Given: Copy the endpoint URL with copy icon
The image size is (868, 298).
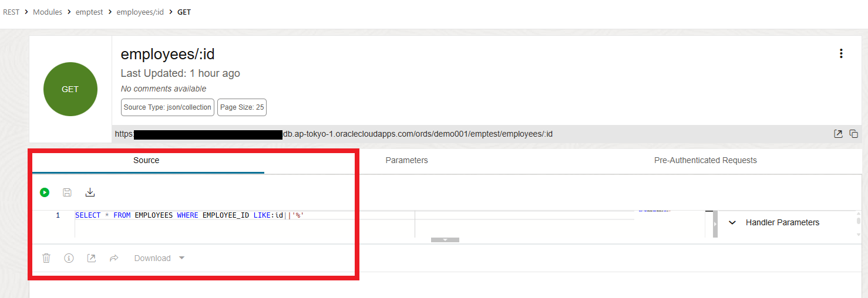Looking at the screenshot, I should [x=854, y=134].
